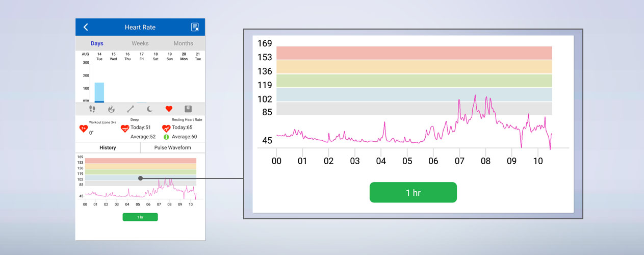Switch to the Weeks tab

click(140, 43)
